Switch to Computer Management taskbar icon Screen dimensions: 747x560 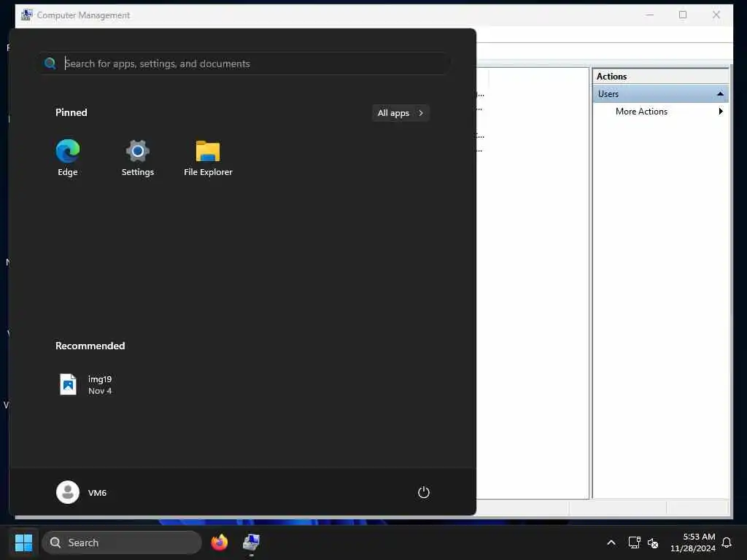click(x=251, y=542)
